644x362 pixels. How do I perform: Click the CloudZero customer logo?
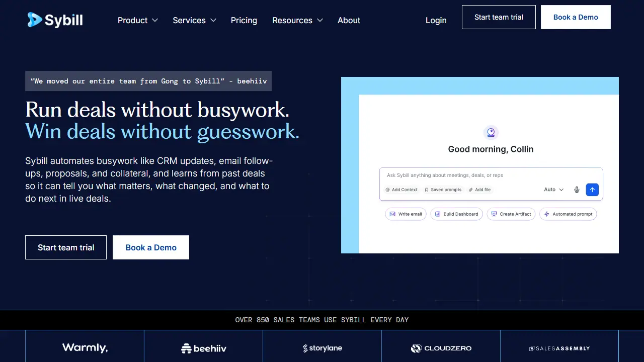click(441, 348)
